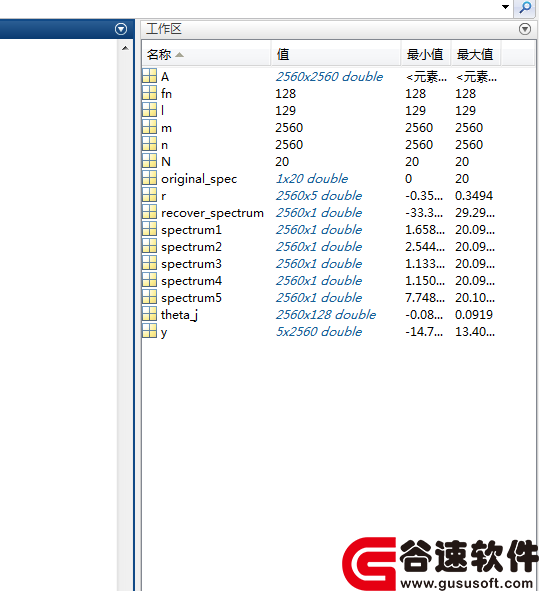Image resolution: width=539 pixels, height=591 pixels.
Task: Click min value -14.7... of y
Action: pos(424,332)
